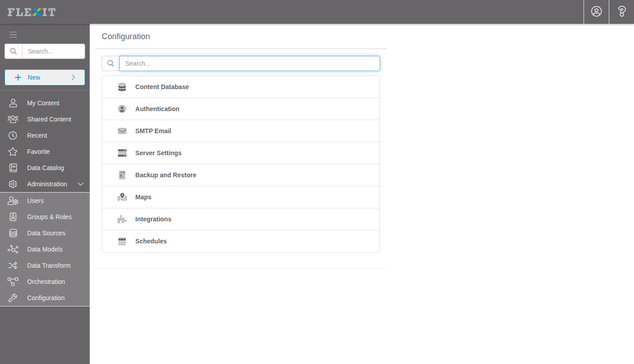Focus the Configuration search field
This screenshot has width=634, height=364.
[x=249, y=63]
